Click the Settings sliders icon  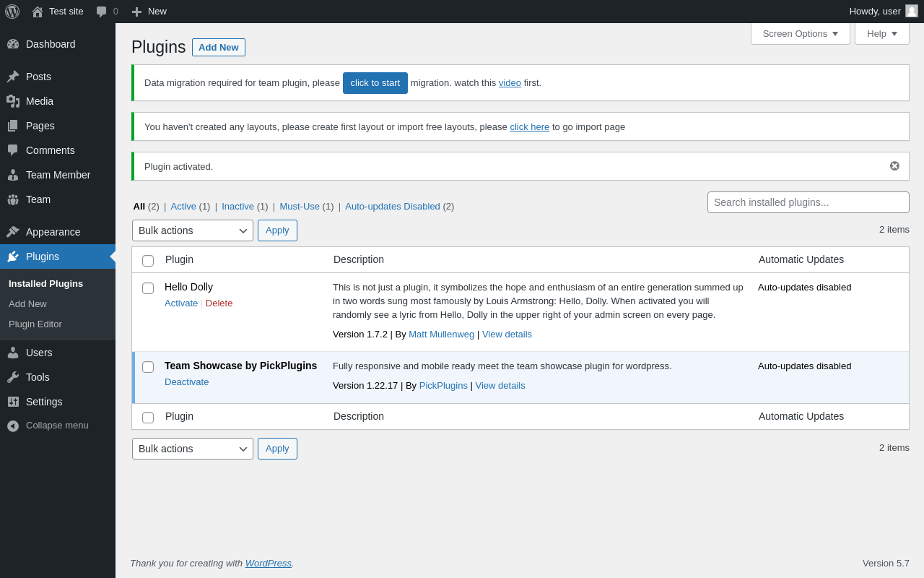13,402
